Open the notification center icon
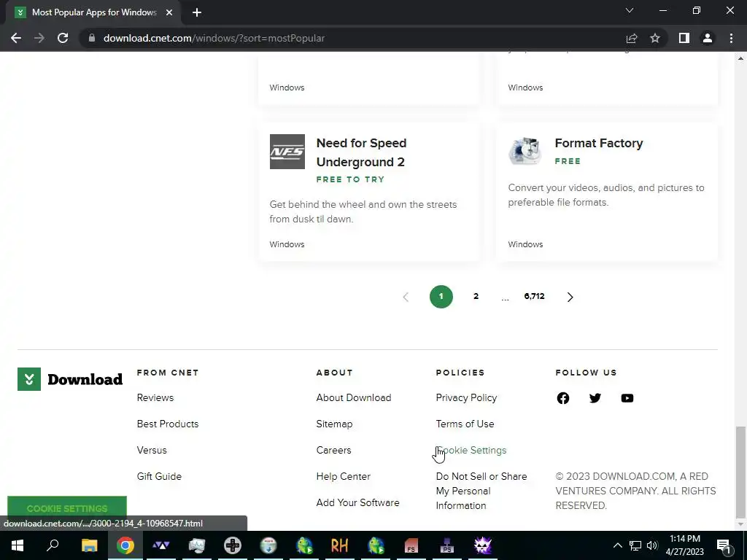747x560 pixels. (x=724, y=545)
